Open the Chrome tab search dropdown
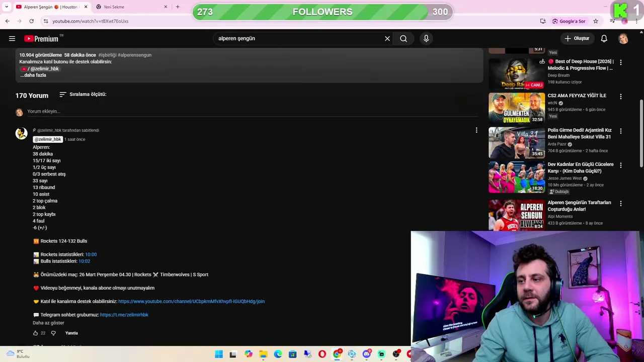This screenshot has width=644, height=362. pyautogui.click(x=7, y=7)
